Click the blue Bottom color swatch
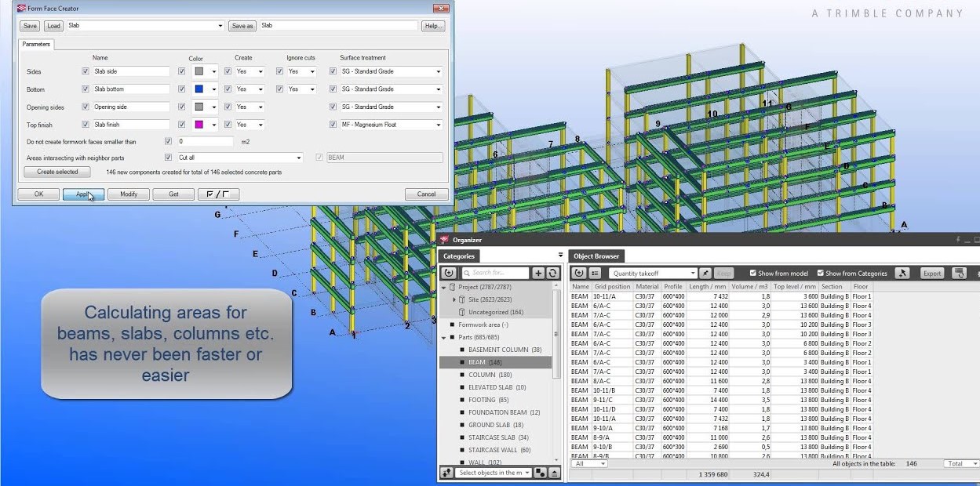The image size is (980, 486). (x=199, y=89)
